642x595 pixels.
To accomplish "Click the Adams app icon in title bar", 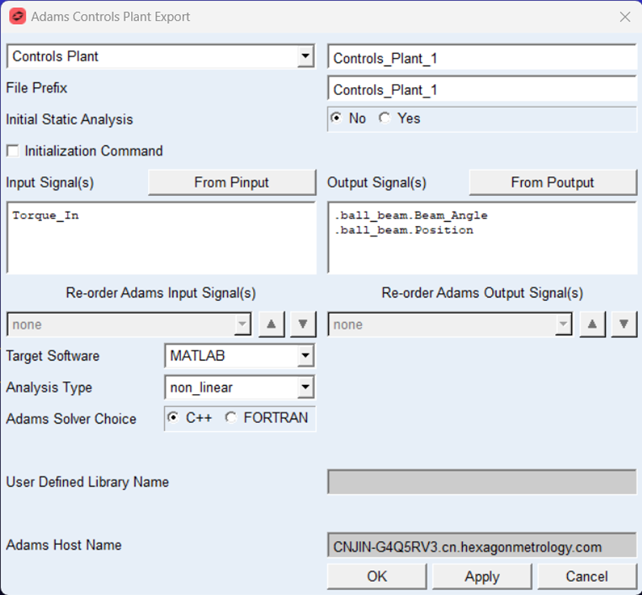I will pyautogui.click(x=17, y=17).
